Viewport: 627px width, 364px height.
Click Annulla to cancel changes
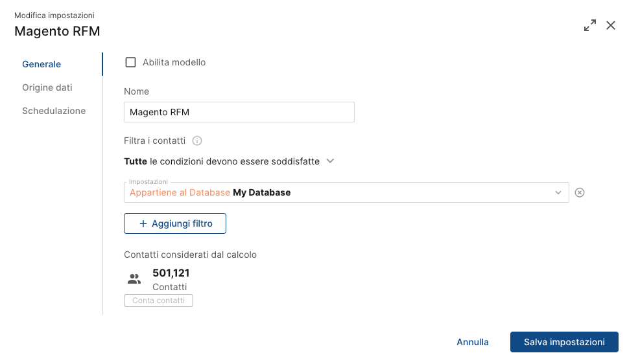pyautogui.click(x=473, y=342)
